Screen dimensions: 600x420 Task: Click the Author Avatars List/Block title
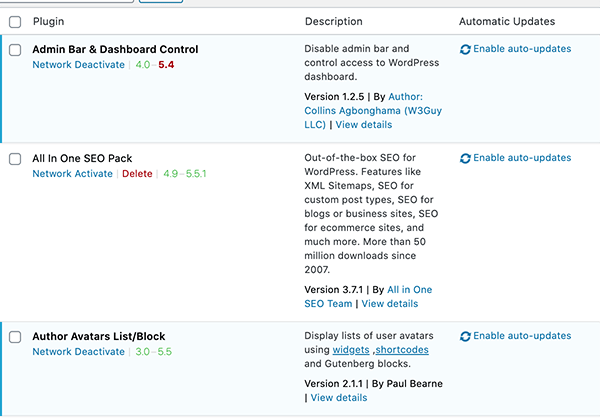tap(99, 336)
